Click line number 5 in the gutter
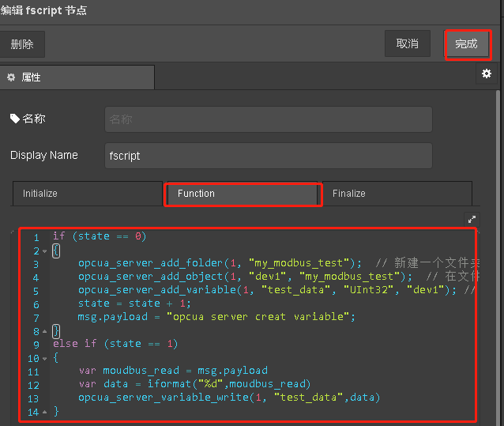Image resolution: width=504 pixels, height=426 pixels. pyautogui.click(x=36, y=290)
